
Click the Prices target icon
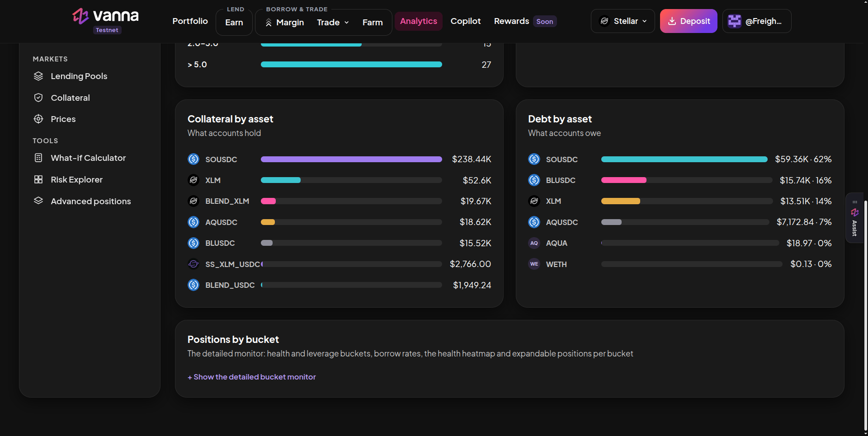[38, 119]
